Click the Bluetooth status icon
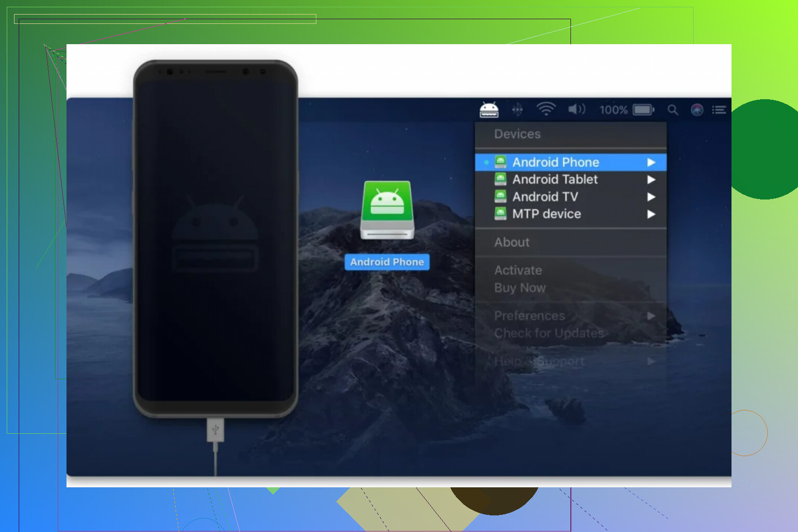 517,110
